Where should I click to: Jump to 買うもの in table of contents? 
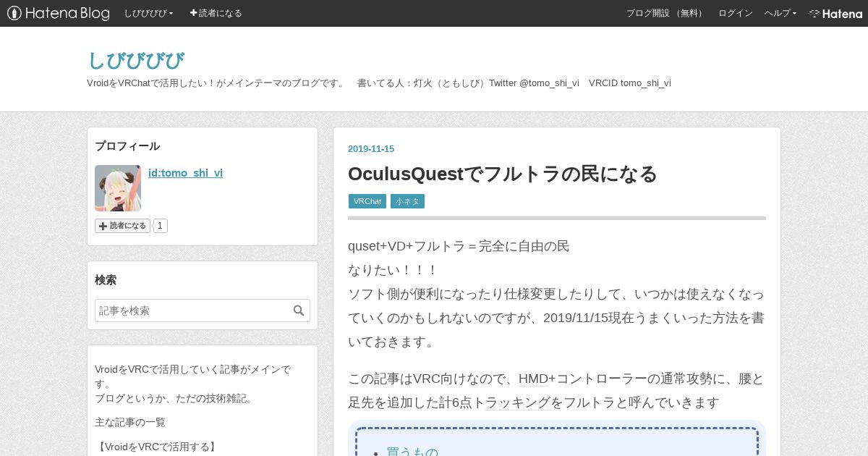click(412, 452)
